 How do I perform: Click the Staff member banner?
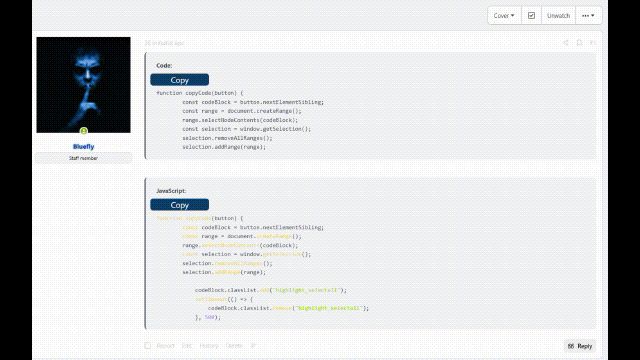(83, 158)
